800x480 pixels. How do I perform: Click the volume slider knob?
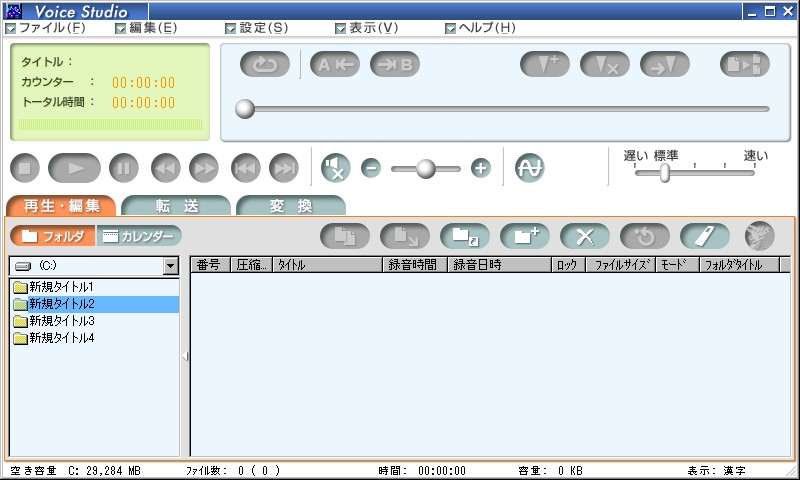(x=426, y=168)
